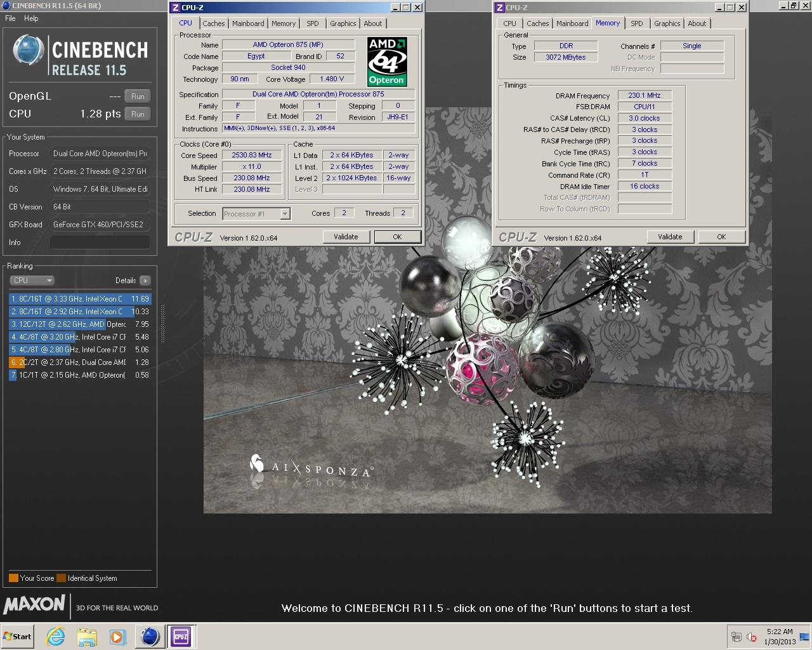This screenshot has height=650, width=812.
Task: Click the Core Voltage value 1.480 V
Action: click(x=332, y=79)
